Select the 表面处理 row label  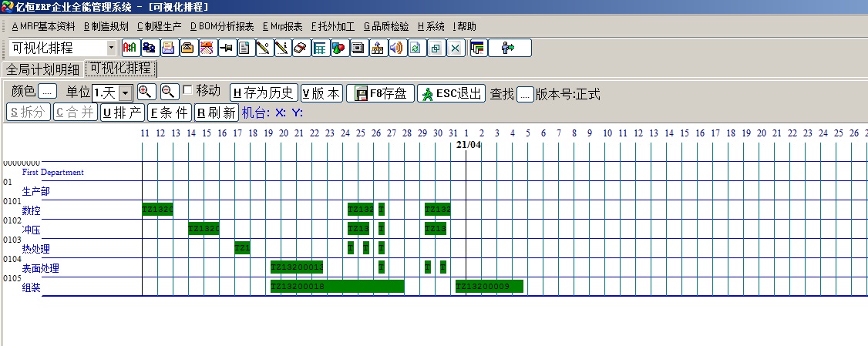pyautogui.click(x=40, y=268)
